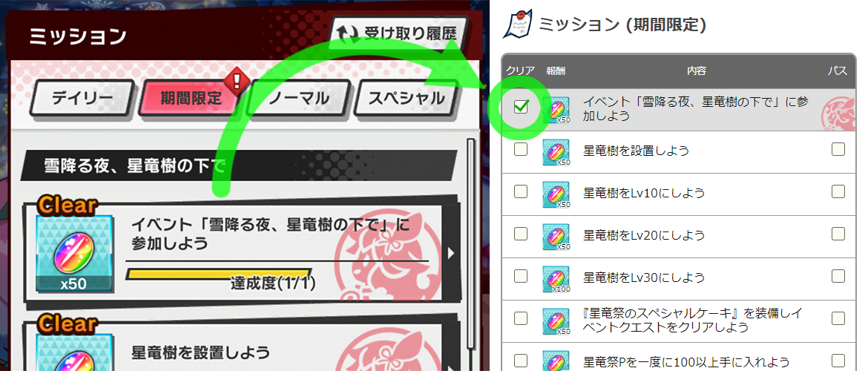The height and width of the screenshot is (371, 868).
Task: Expand the event participation mission arrow
Action: (x=451, y=253)
